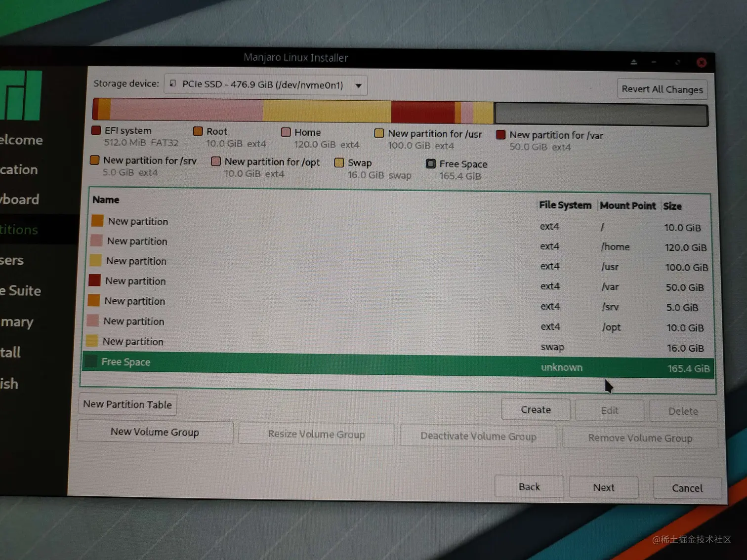Click the Back button

(529, 487)
